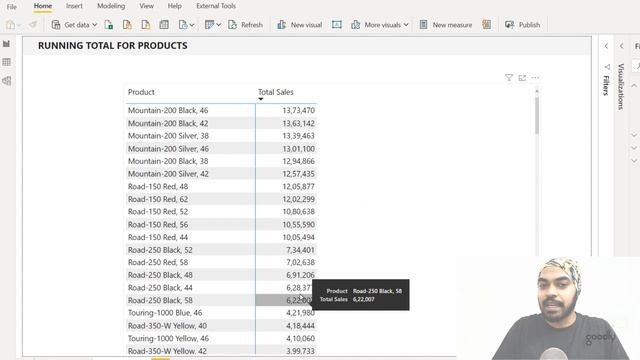Select the Touring-1000 Blue, 46 row
640x360 pixels.
(221, 313)
